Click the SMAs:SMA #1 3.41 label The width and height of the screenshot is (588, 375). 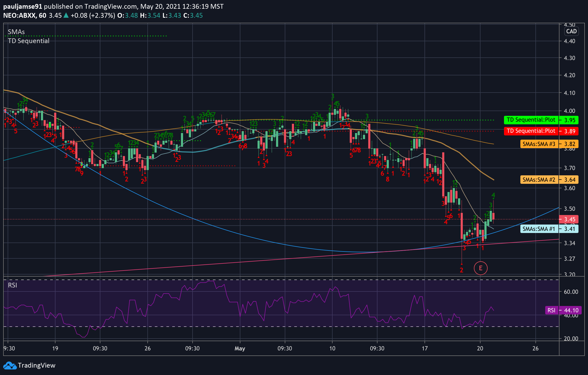tap(549, 229)
